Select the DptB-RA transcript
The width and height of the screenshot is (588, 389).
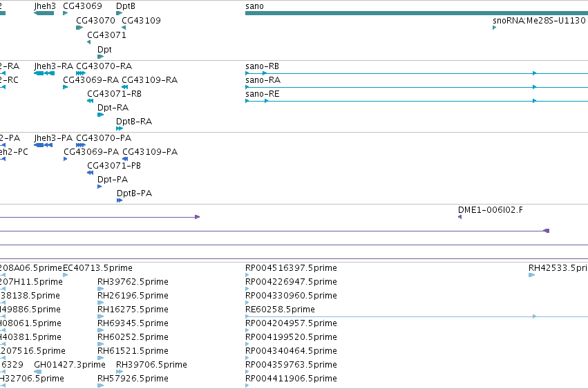pos(120,129)
